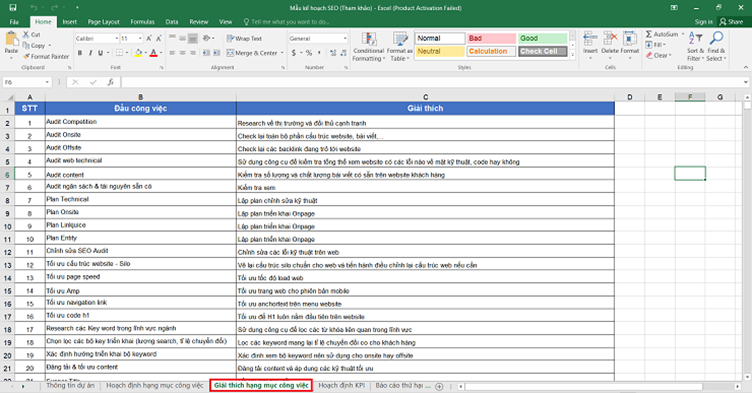Click the Center align text icon
The width and height of the screenshot is (752, 393).
[x=183, y=53]
